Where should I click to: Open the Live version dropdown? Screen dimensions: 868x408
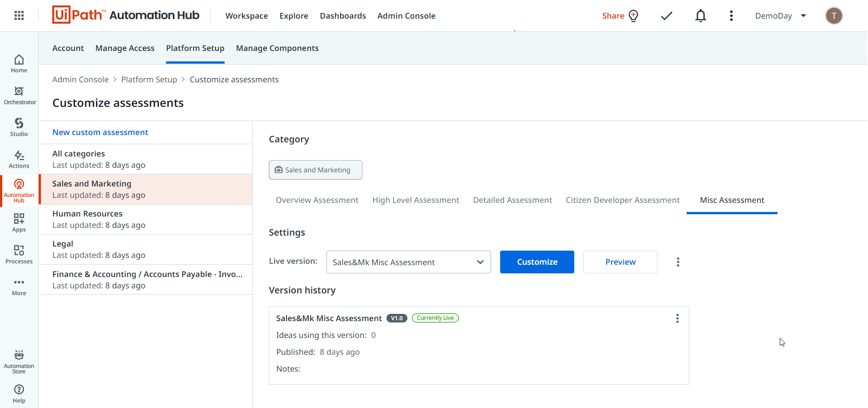click(409, 262)
